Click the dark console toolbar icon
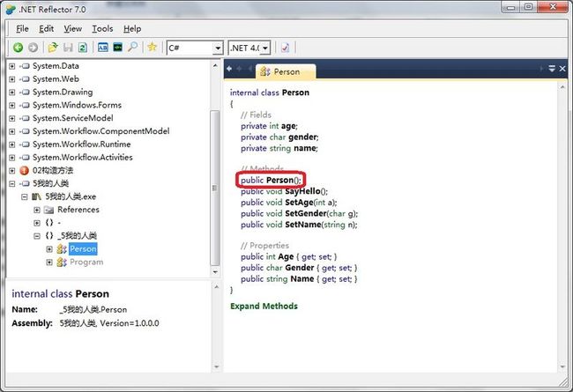This screenshot has height=392, width=573. point(117,48)
